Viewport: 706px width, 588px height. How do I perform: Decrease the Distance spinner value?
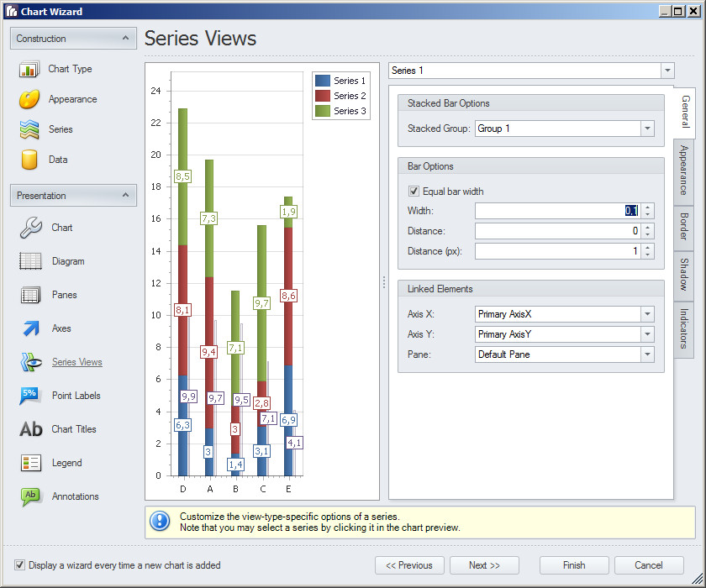(x=647, y=235)
